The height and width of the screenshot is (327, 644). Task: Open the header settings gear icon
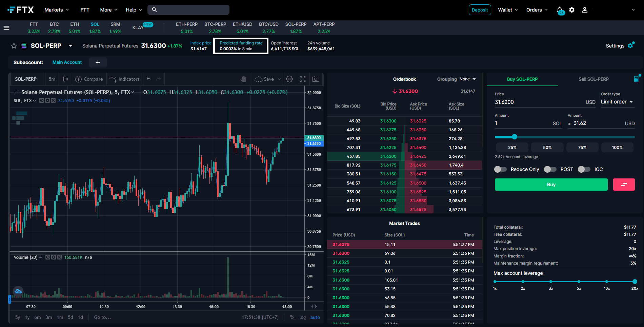point(572,10)
